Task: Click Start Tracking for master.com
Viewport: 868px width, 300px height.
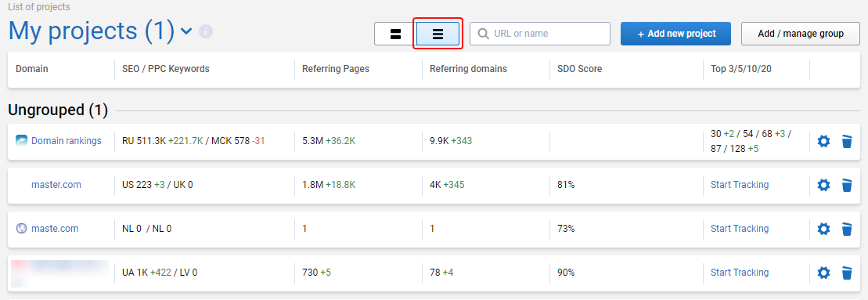Action: coord(740,185)
